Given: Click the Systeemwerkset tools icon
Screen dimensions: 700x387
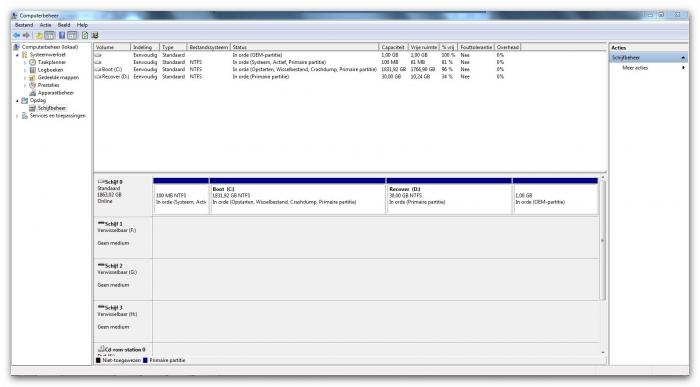Looking at the screenshot, I should click(x=25, y=54).
